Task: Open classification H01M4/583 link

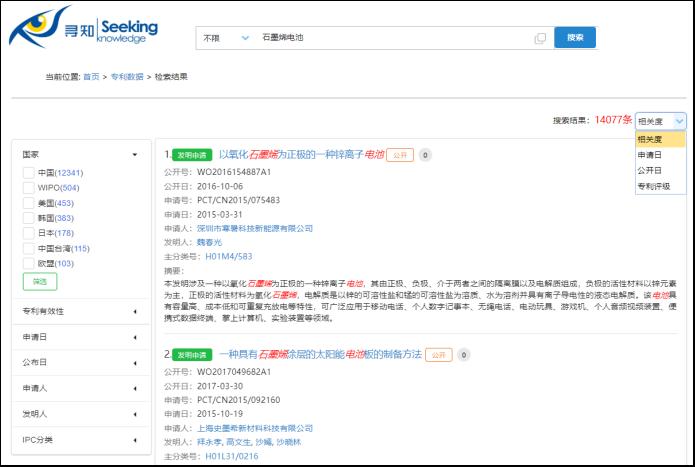Action: (x=229, y=257)
